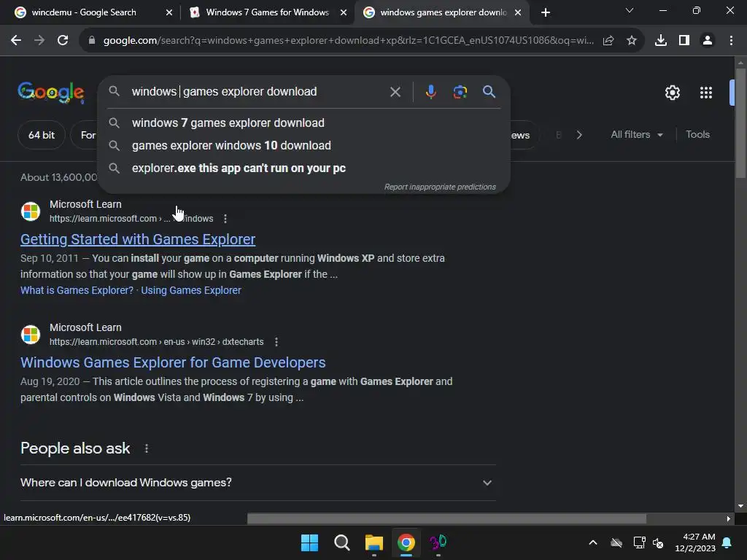Image resolution: width=747 pixels, height=560 pixels.
Task: Choose 'windows 7 games explorer download' suggestion
Action: pos(304,122)
